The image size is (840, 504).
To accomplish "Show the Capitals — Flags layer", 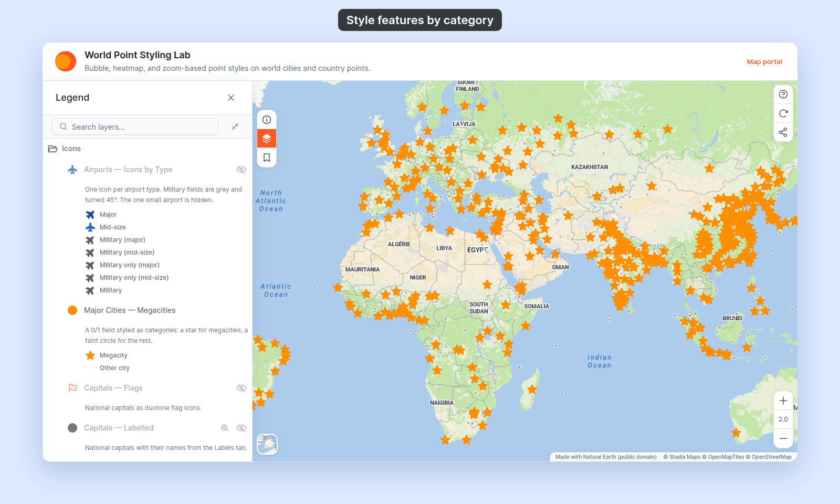I will coord(241,388).
